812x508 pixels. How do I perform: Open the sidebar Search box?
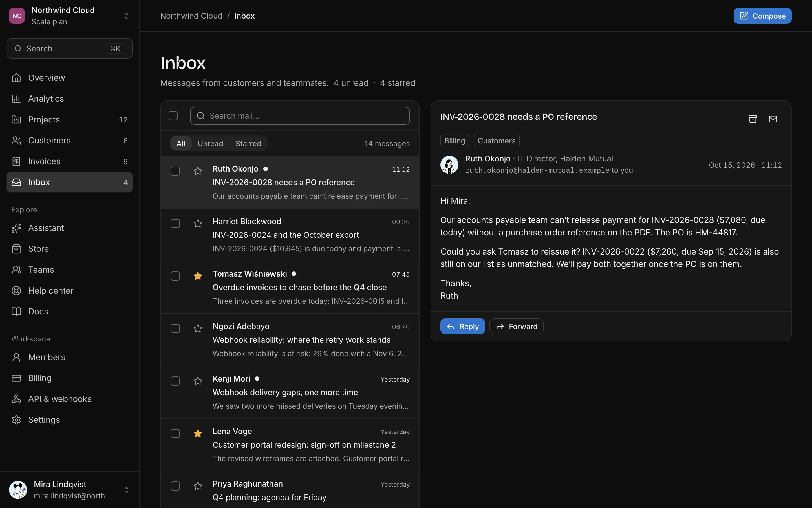tap(70, 49)
